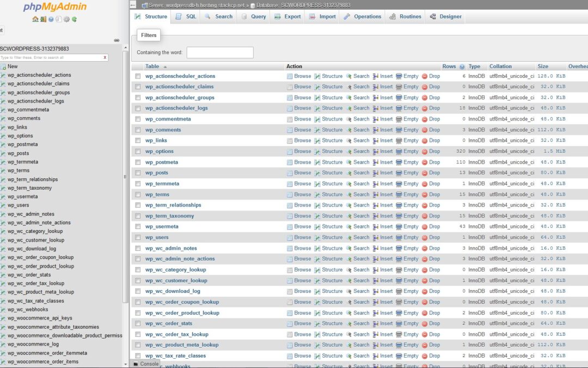The image size is (588, 368).
Task: Select wp_woocommerce_log in navigation tree
Action: tap(33, 344)
